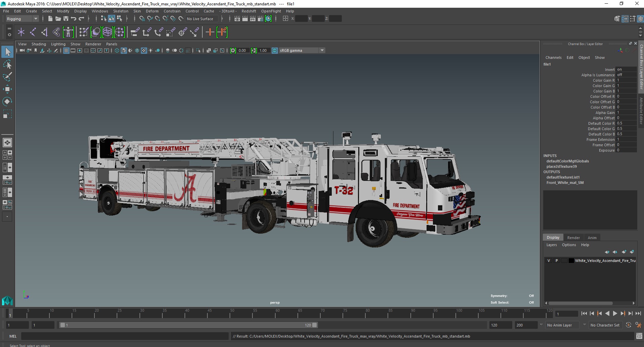
Task: Click the Create Lattice shelf icon
Action: click(x=108, y=32)
